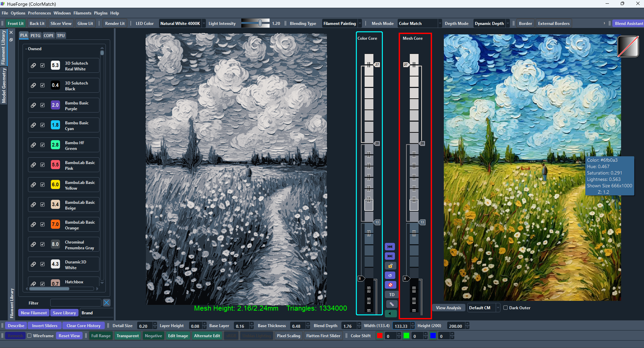Enable the Wireframe checkbox
The height and width of the screenshot is (348, 644).
tap(30, 336)
